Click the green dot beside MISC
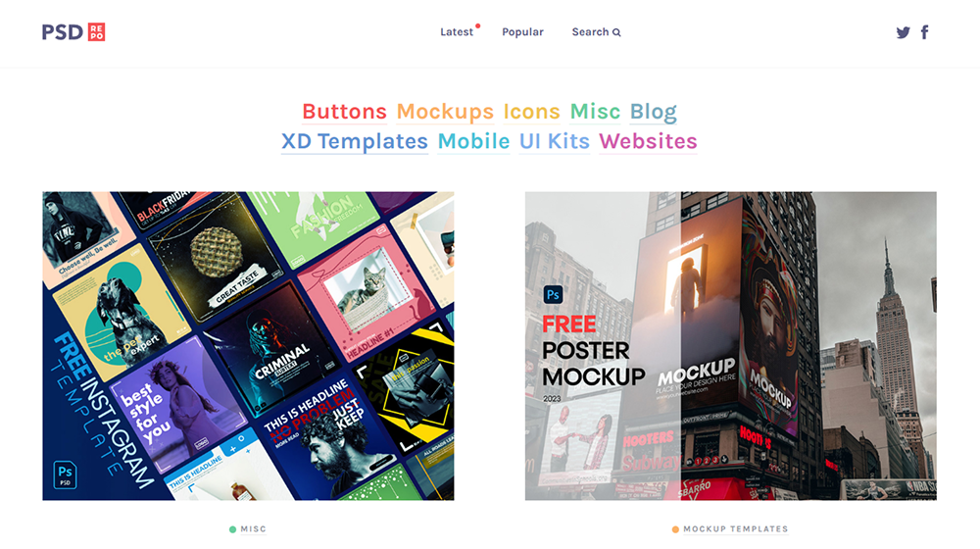Viewport: 980px width, 549px height. tap(232, 529)
